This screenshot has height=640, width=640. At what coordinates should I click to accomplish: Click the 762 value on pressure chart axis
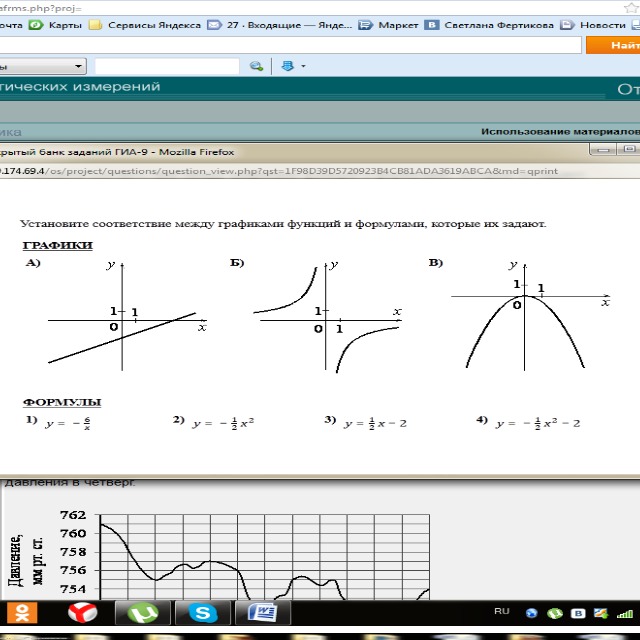73,515
